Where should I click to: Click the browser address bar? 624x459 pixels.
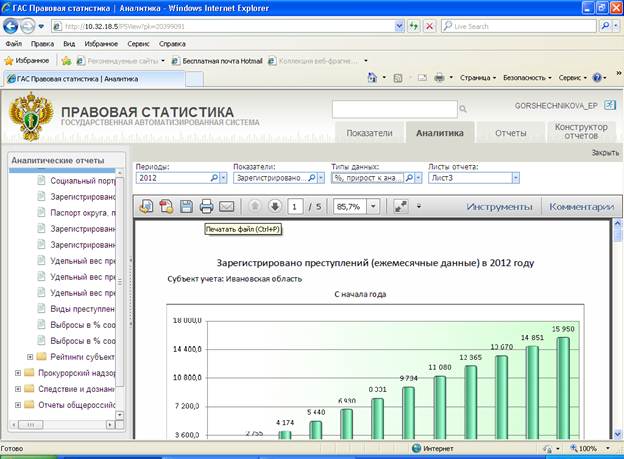coord(229,26)
